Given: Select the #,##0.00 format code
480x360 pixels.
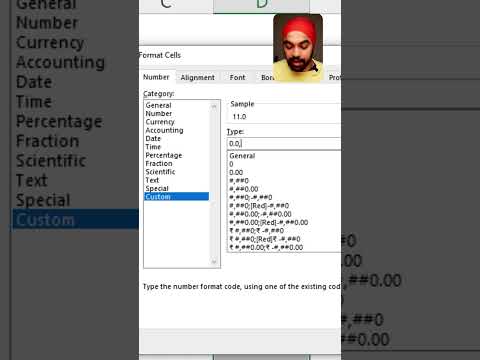Looking at the screenshot, I should tap(244, 189).
